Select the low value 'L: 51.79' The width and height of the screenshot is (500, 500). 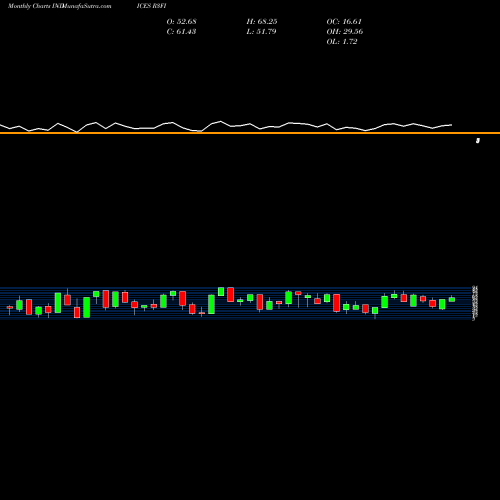click(261, 31)
